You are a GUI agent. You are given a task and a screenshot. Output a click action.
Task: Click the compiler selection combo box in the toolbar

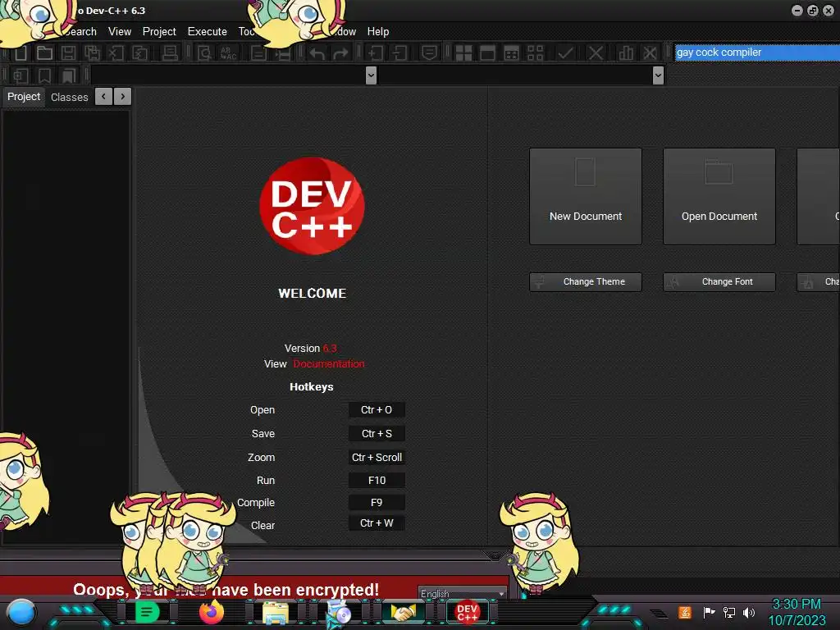pos(757,52)
